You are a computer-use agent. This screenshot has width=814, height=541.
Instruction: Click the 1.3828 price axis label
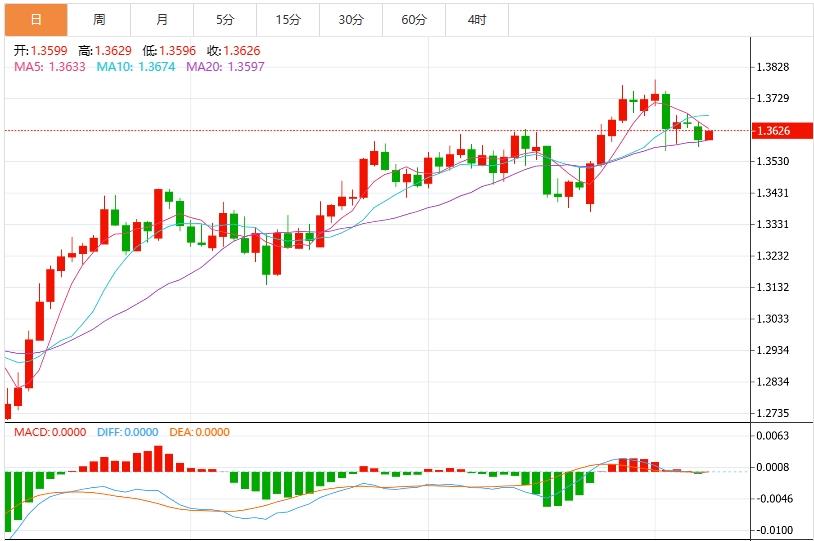(x=774, y=67)
